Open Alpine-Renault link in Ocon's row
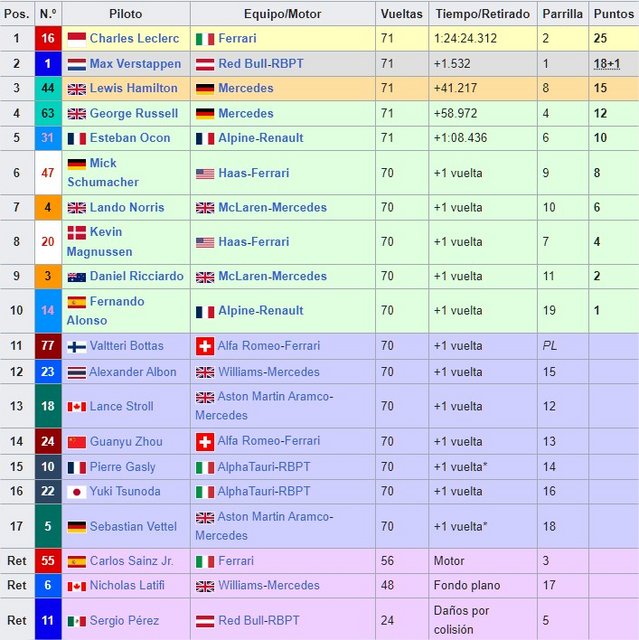This screenshot has width=639, height=640. pos(261,138)
